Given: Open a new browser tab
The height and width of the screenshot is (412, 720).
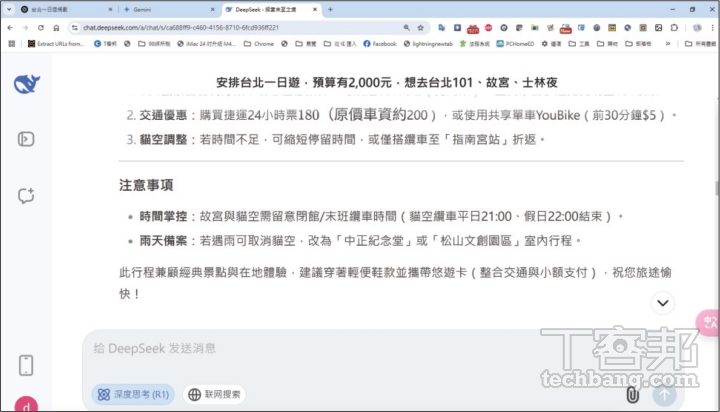Looking at the screenshot, I should (x=330, y=9).
